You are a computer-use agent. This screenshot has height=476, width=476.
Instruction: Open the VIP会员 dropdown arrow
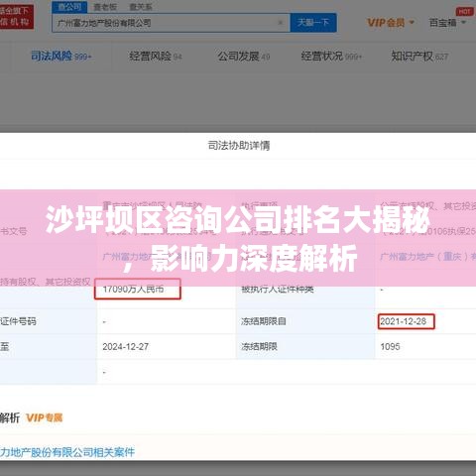tap(412, 23)
